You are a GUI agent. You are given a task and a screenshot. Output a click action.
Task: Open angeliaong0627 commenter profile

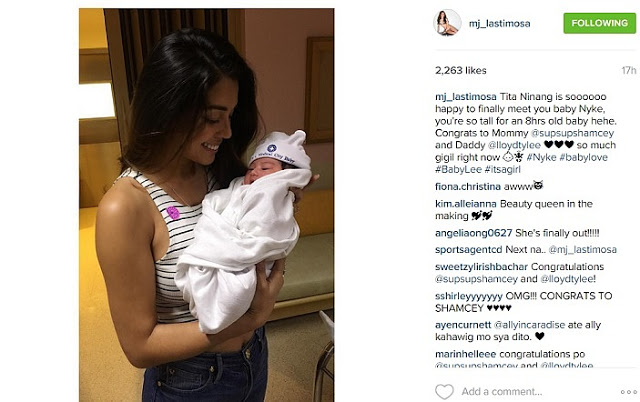tap(473, 233)
